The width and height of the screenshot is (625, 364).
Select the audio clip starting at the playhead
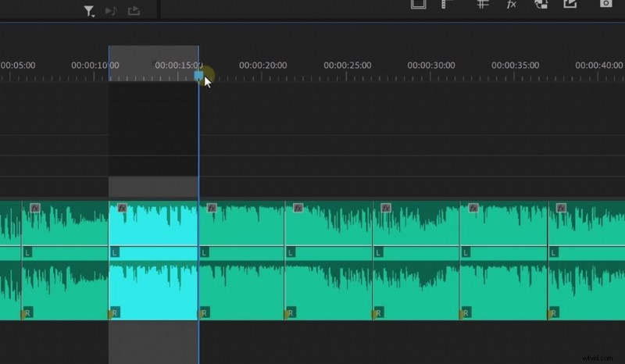pos(241,260)
